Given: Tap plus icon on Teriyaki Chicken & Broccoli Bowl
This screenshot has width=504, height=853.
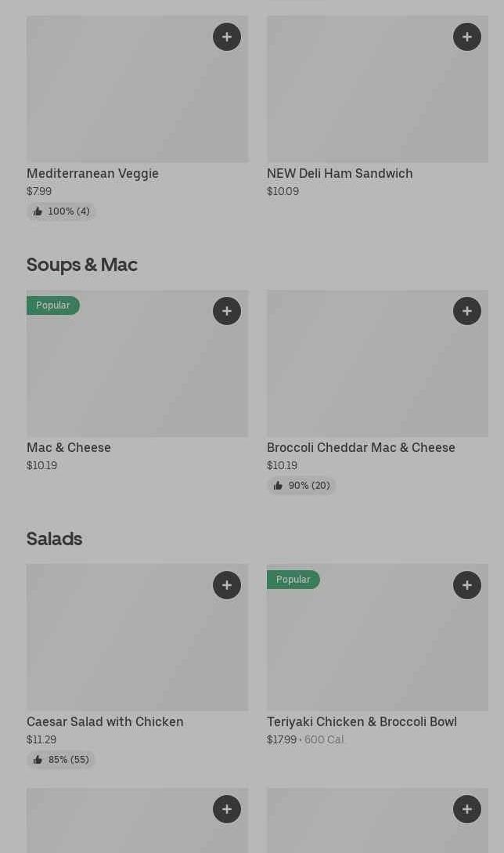Looking at the screenshot, I should 467,585.
